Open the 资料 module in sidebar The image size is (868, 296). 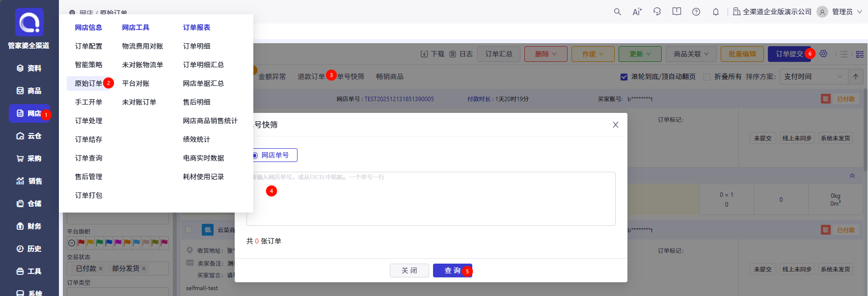pyautogui.click(x=29, y=68)
